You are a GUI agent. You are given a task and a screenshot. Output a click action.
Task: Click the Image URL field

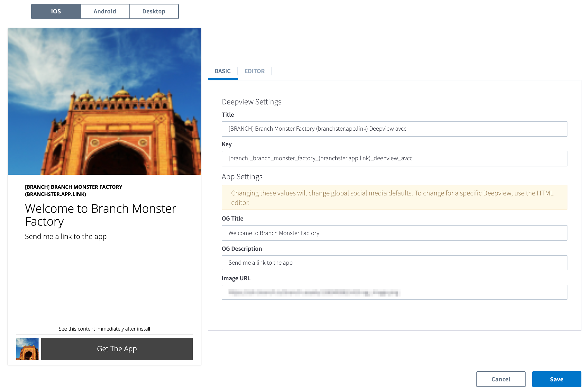[x=394, y=293]
